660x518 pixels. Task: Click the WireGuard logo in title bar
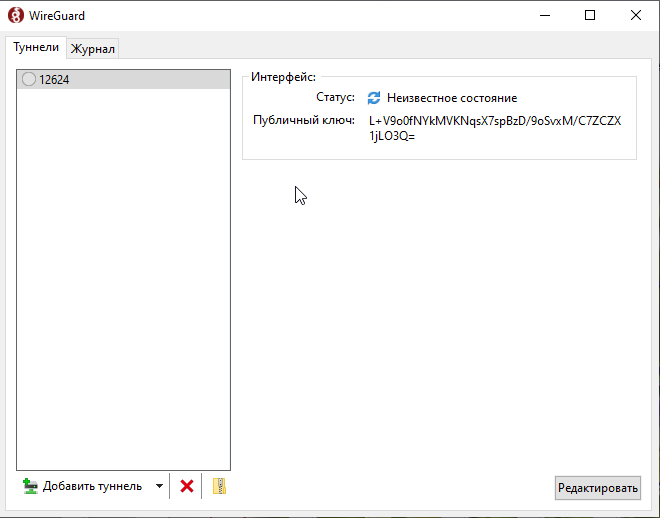[16, 16]
